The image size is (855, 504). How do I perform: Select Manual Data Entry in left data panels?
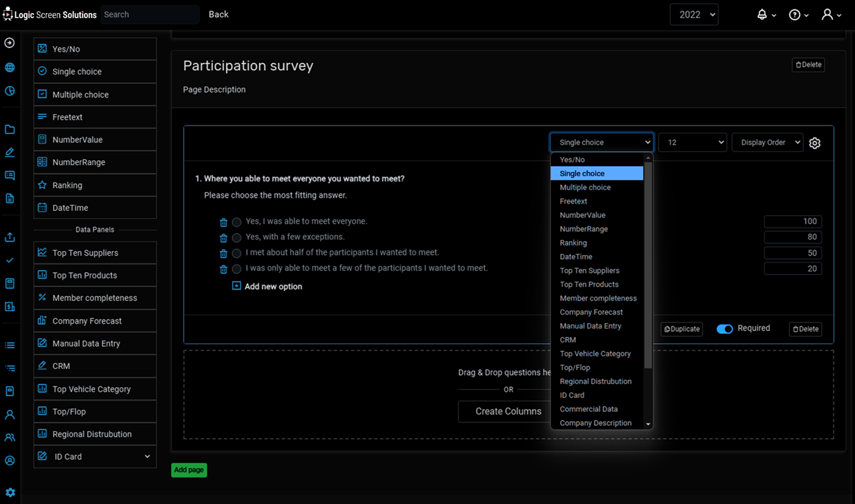coord(95,343)
